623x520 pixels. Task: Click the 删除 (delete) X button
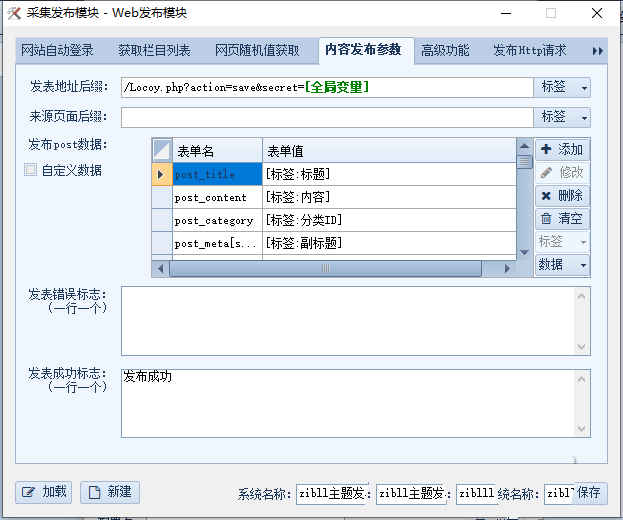[x=562, y=195]
